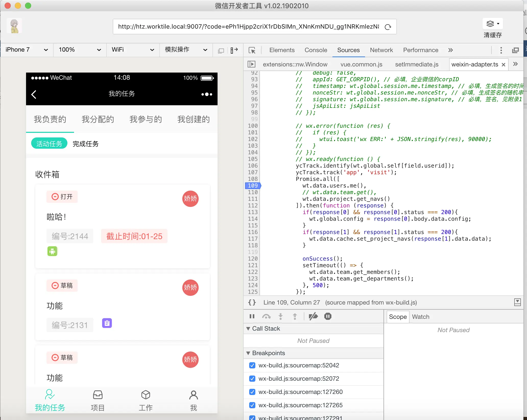
Task: Open the setImmediate.js file tab
Action: 416,64
